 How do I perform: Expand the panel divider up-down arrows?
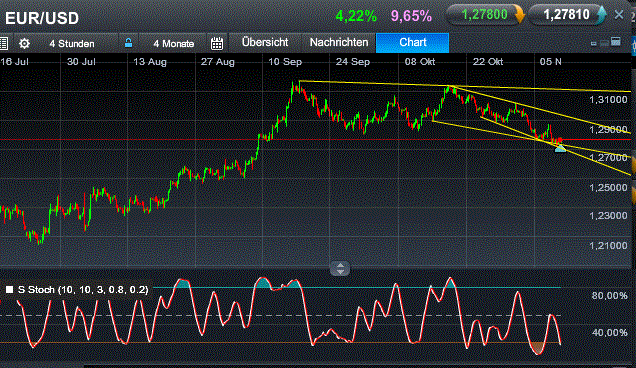tap(340, 268)
